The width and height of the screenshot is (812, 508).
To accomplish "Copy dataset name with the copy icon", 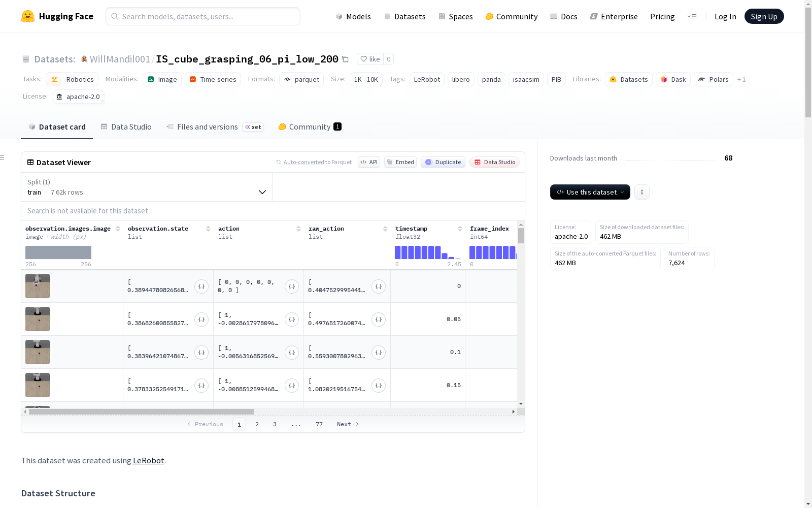I will tap(345, 59).
